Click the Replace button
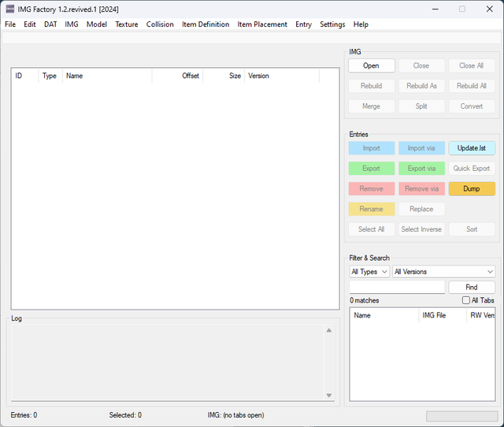This screenshot has width=504, height=427. [421, 209]
